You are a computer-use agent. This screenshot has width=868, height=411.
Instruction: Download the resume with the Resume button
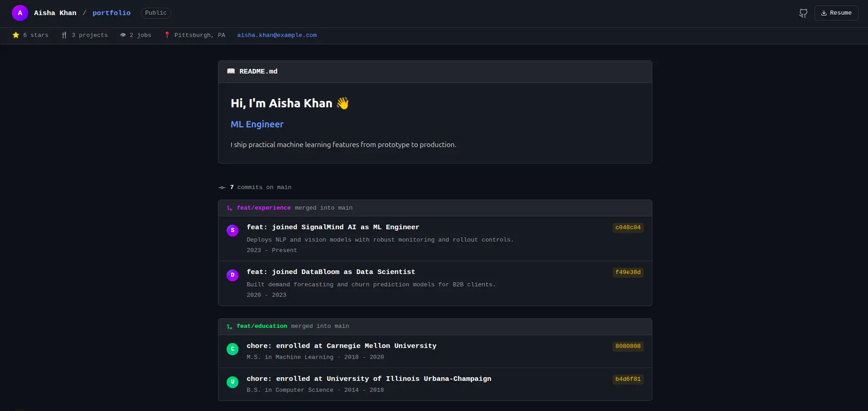point(836,13)
